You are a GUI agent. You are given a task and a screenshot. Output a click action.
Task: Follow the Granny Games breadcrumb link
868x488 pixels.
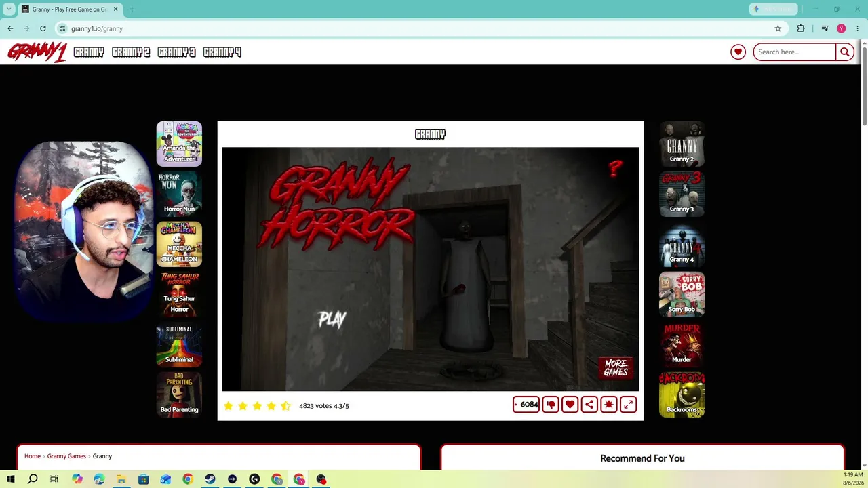[66, 456]
